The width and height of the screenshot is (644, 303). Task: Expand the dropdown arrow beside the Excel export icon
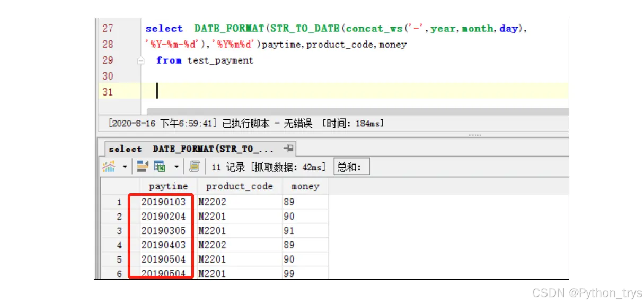177,167
